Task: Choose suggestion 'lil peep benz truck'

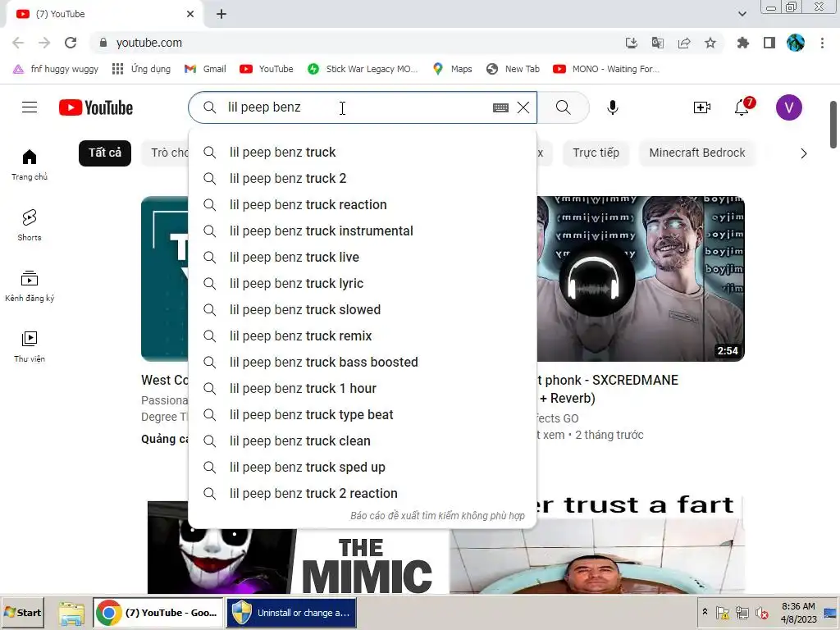Action: [x=363, y=152]
